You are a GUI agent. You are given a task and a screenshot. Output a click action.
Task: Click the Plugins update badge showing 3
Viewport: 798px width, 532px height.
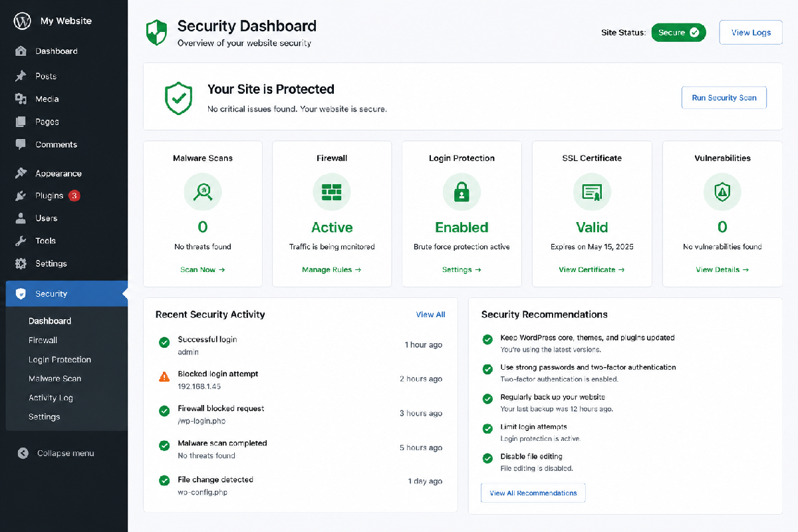click(x=74, y=196)
